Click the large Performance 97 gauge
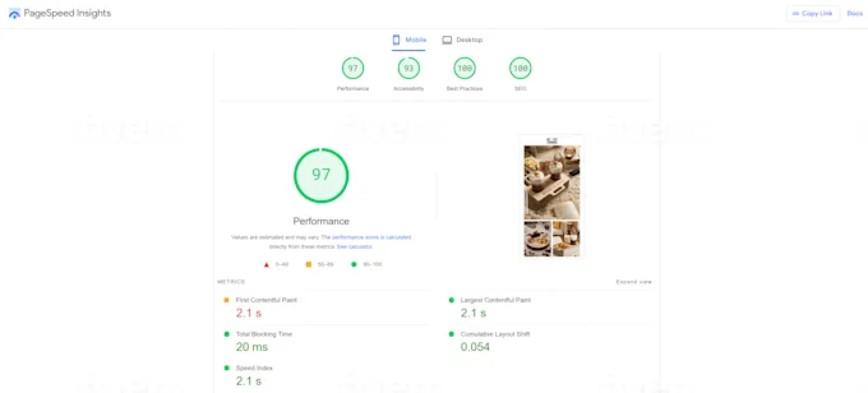The height and width of the screenshot is (393, 868). [x=321, y=175]
